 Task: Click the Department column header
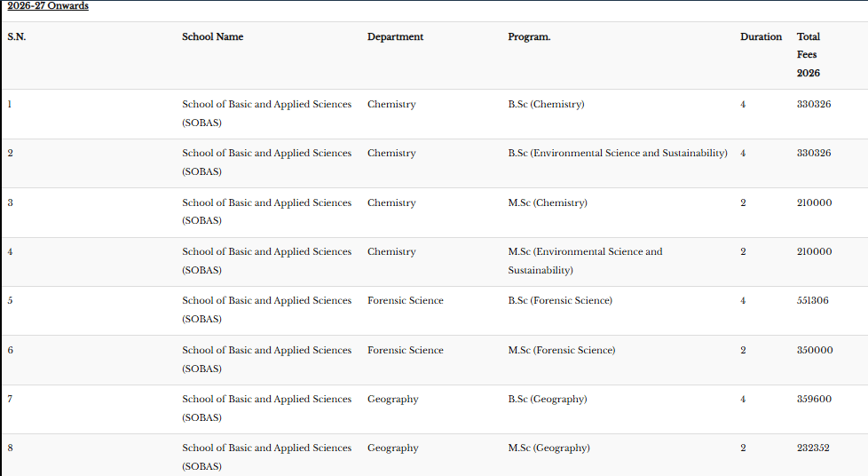395,37
